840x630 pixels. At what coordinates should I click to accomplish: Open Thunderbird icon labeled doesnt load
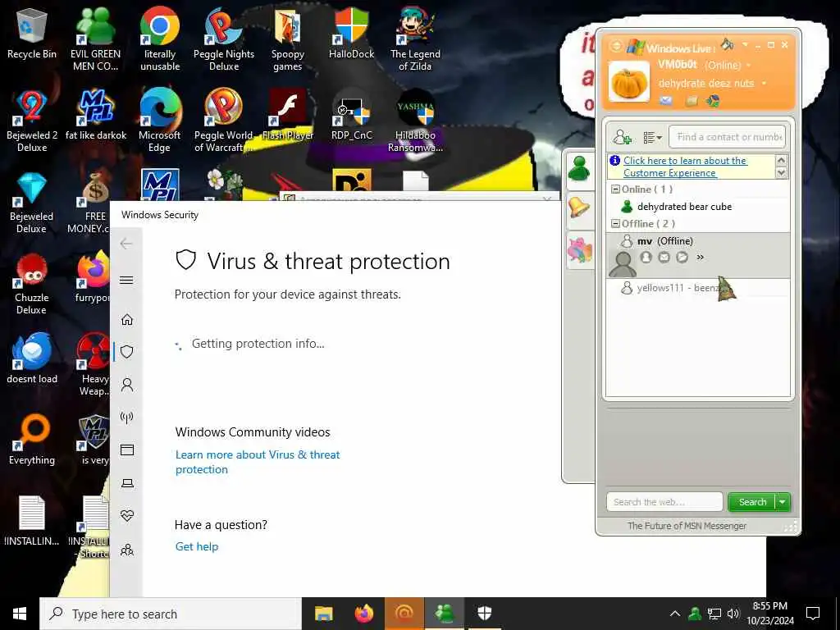point(32,358)
